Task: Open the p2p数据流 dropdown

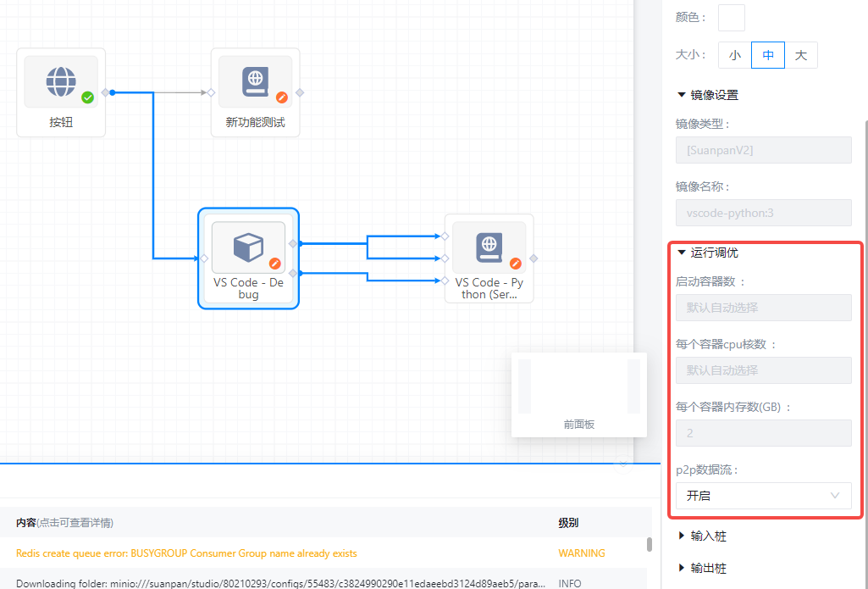Action: 763,496
